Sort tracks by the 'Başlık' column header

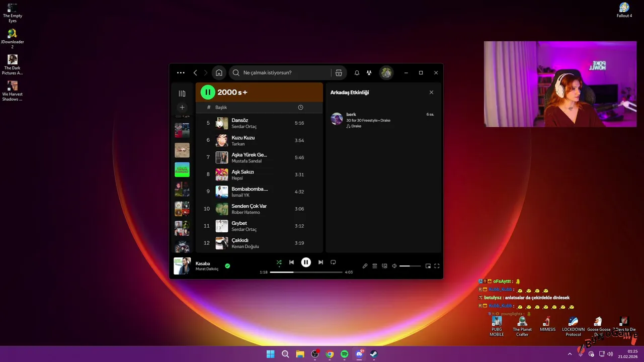point(221,108)
